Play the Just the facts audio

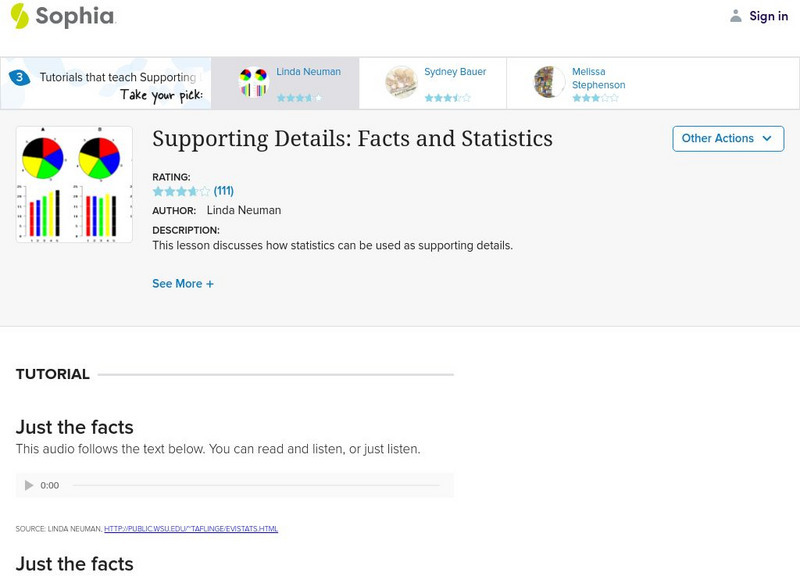tap(29, 486)
